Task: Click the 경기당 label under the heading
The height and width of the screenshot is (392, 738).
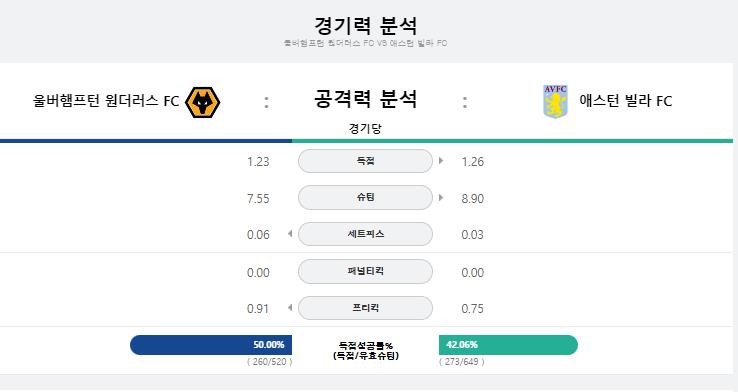Action: coord(365,128)
